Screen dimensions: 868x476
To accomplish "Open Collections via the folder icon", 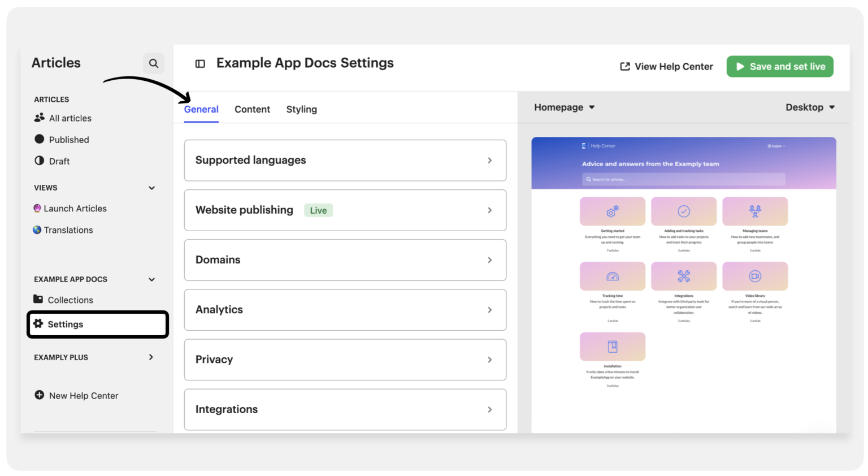I will (x=37, y=300).
